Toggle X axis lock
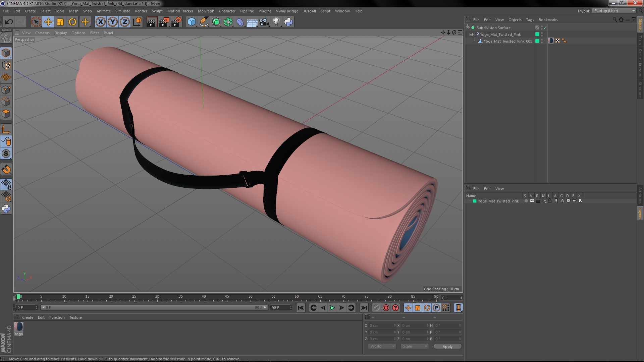644x362 pixels. (100, 22)
